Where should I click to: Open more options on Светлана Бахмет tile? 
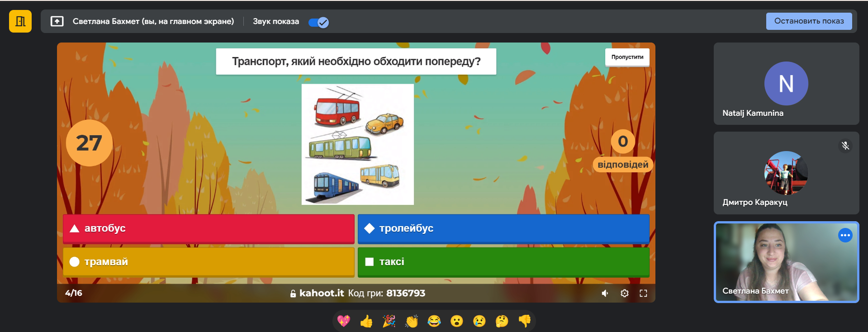click(x=845, y=235)
